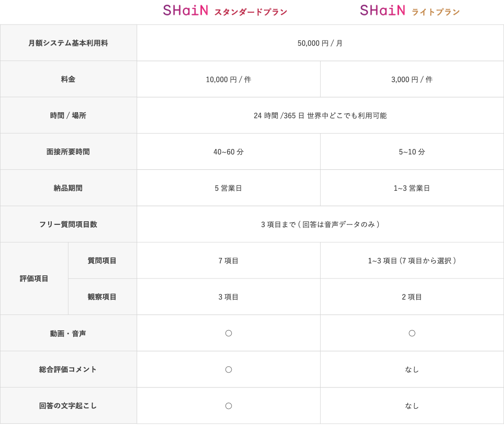Viewport: 504px width, 427px height.
Task: Select the 時間 / 場所 row label
Action: (68, 115)
